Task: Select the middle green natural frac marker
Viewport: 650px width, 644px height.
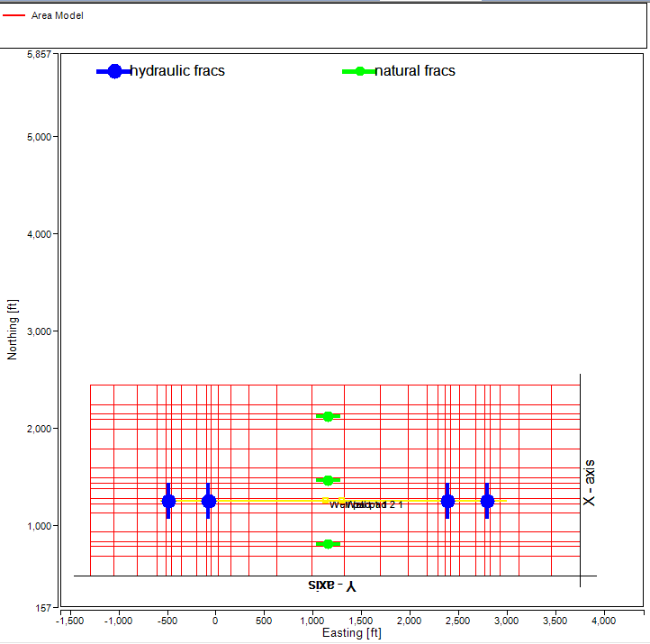Action: [329, 480]
